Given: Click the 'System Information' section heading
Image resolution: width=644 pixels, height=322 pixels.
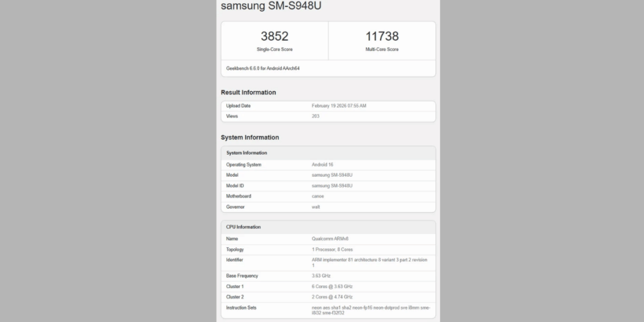Looking at the screenshot, I should [x=250, y=138].
